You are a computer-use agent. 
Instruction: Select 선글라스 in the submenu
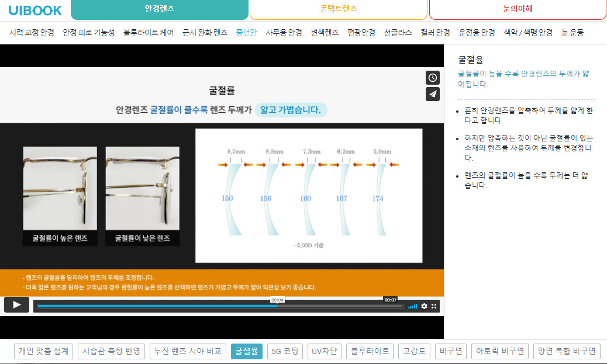coord(398,33)
